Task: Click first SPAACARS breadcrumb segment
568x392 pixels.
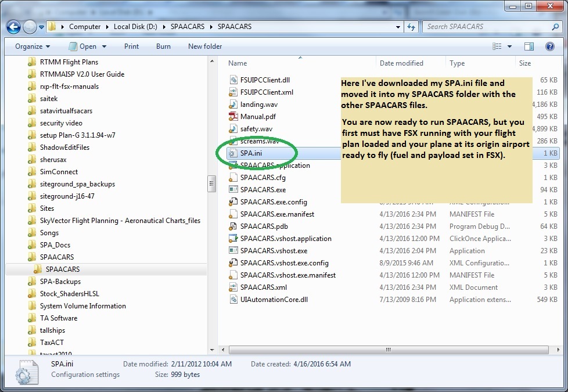Action: (188, 27)
